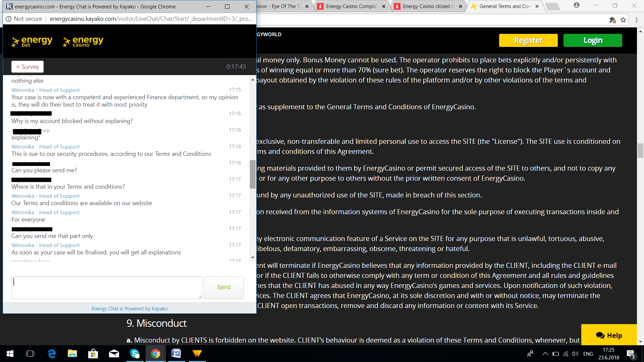
Task: Open Microsoft Store from the taskbar
Action: pyautogui.click(x=93, y=354)
